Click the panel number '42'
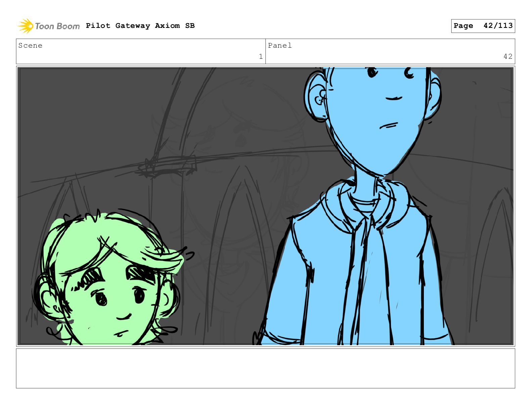This screenshot has height=411, width=532. click(508, 56)
